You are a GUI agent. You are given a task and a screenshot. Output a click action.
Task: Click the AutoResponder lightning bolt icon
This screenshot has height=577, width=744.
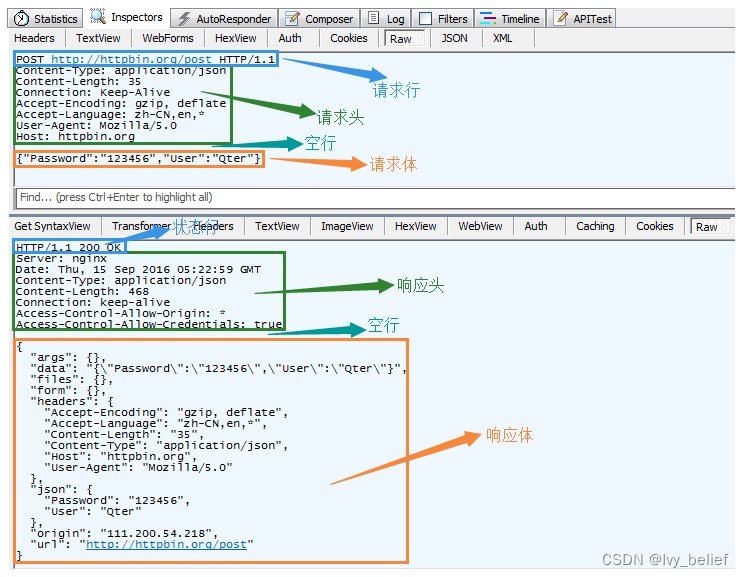click(184, 19)
